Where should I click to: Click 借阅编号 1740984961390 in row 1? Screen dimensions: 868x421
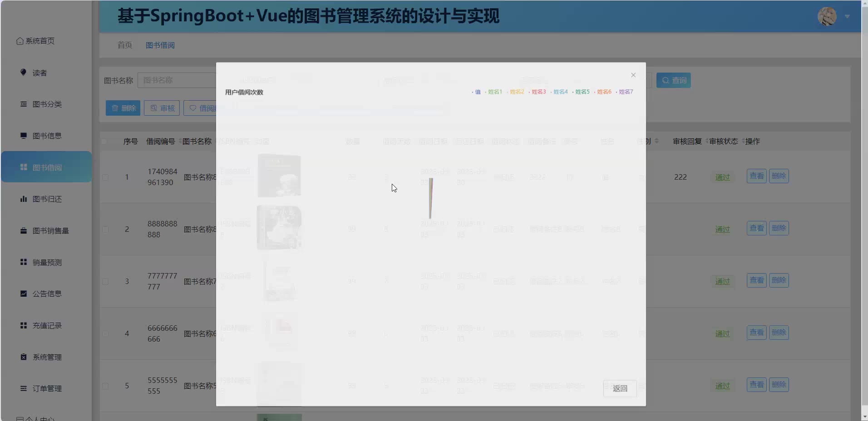(x=162, y=177)
